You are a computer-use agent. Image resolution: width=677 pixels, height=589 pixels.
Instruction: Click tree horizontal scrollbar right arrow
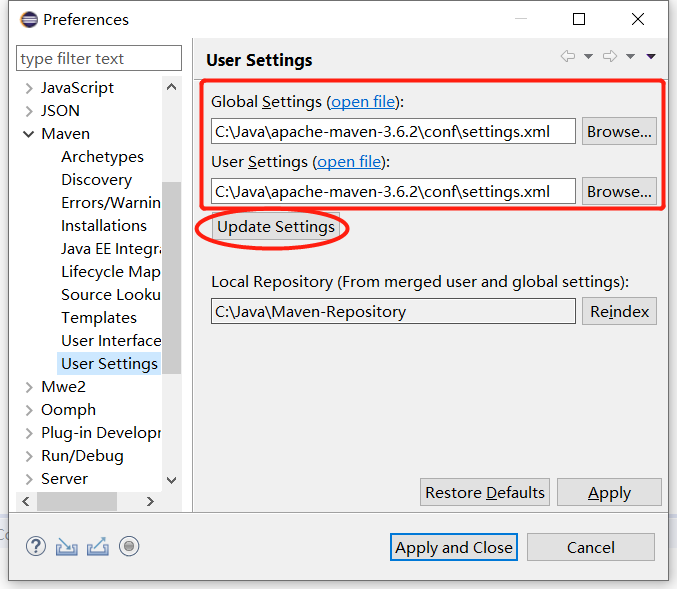coord(150,501)
